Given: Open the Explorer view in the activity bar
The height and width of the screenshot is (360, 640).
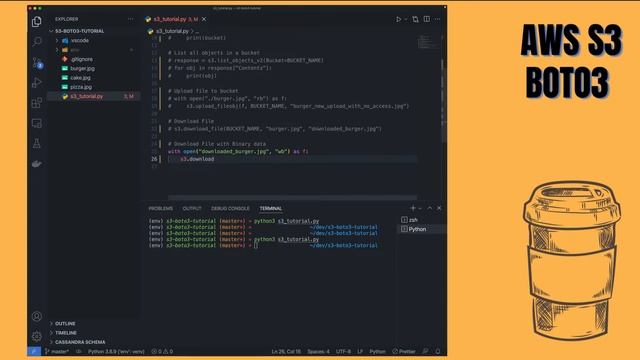Looking at the screenshot, I should [x=37, y=21].
